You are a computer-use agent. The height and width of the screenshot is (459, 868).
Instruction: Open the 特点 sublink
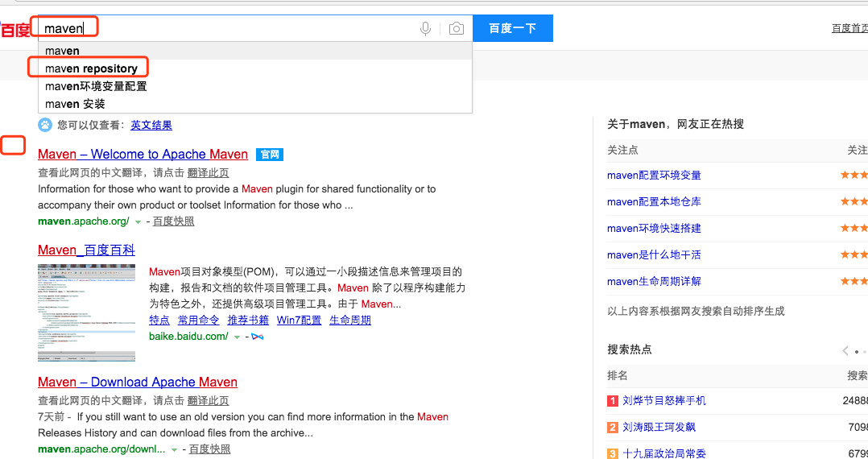pos(159,320)
